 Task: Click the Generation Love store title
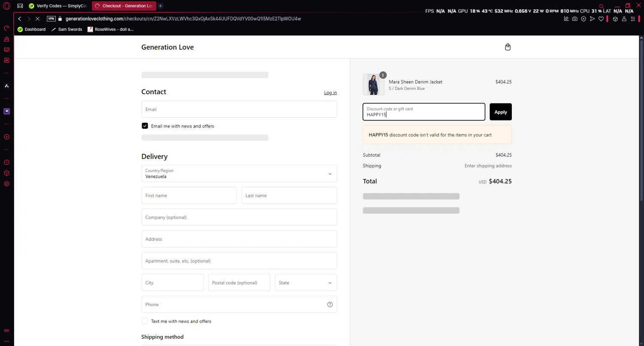coord(167,47)
